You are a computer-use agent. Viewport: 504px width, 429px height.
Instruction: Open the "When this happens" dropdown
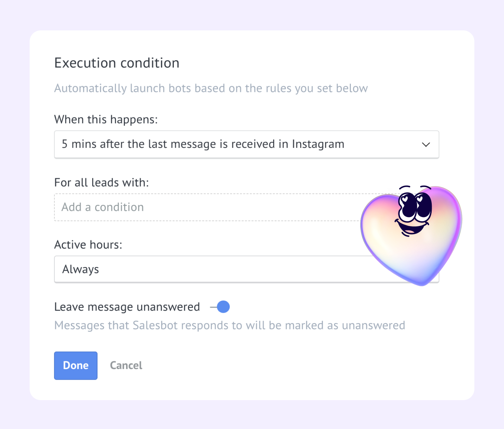coord(246,144)
